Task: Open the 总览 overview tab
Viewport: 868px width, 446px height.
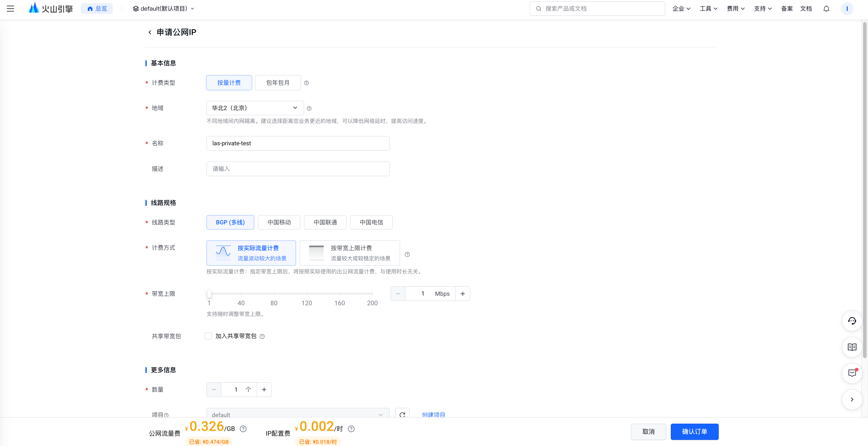Action: (x=97, y=9)
